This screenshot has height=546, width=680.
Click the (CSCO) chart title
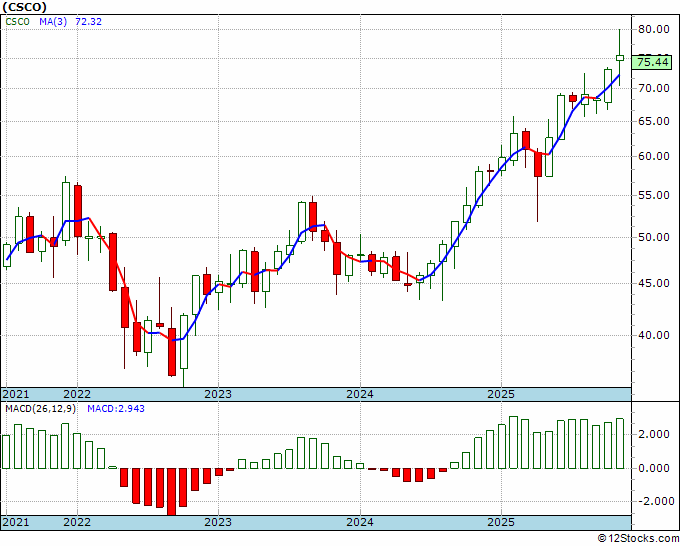(25, 7)
